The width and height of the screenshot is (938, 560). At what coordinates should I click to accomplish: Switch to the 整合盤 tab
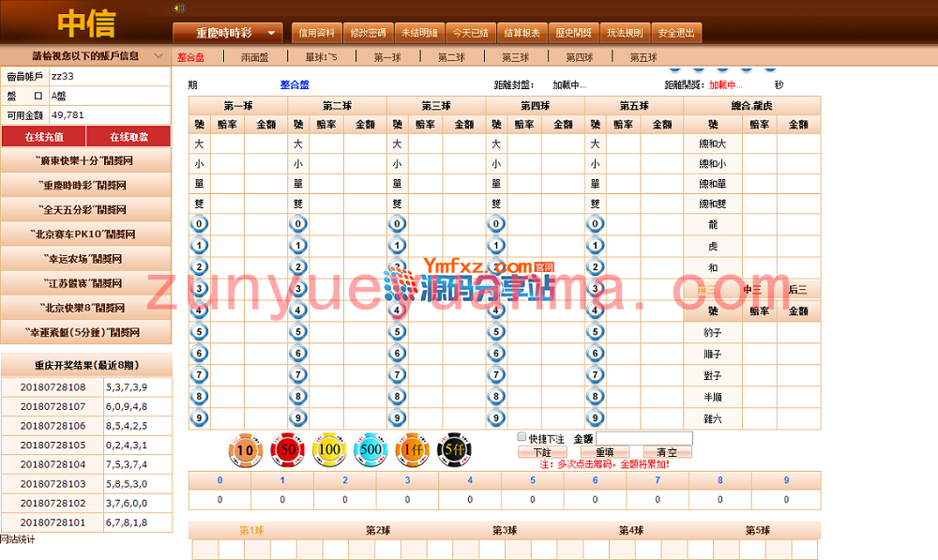pyautogui.click(x=190, y=57)
